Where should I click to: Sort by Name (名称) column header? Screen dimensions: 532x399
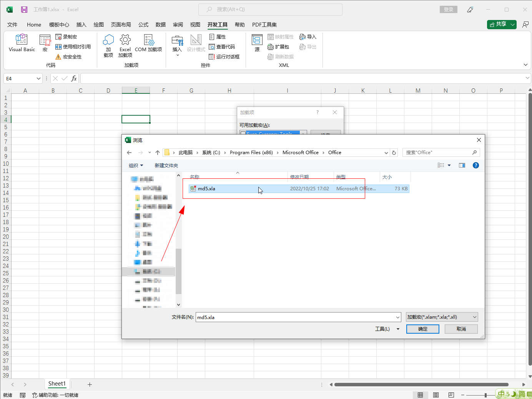pos(237,177)
